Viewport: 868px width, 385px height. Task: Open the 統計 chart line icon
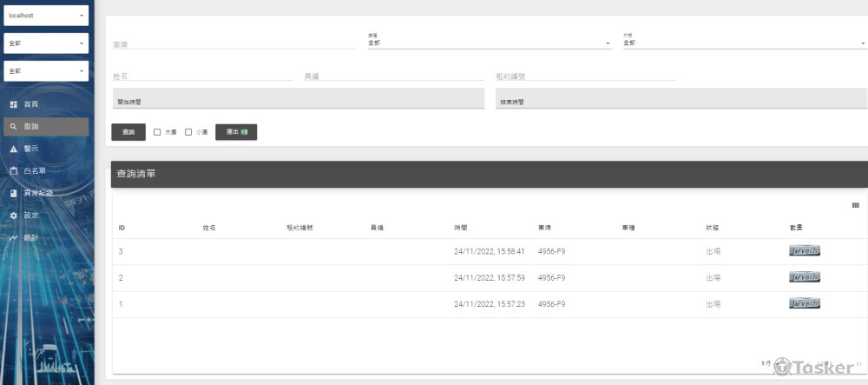pos(14,238)
